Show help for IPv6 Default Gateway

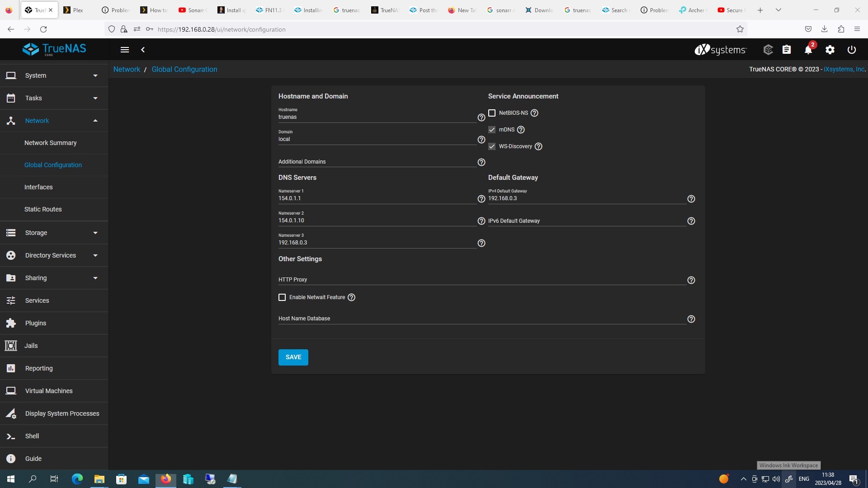691,221
